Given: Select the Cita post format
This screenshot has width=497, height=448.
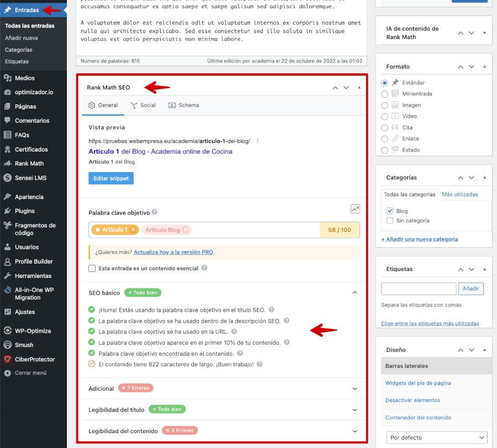Looking at the screenshot, I should [x=384, y=128].
